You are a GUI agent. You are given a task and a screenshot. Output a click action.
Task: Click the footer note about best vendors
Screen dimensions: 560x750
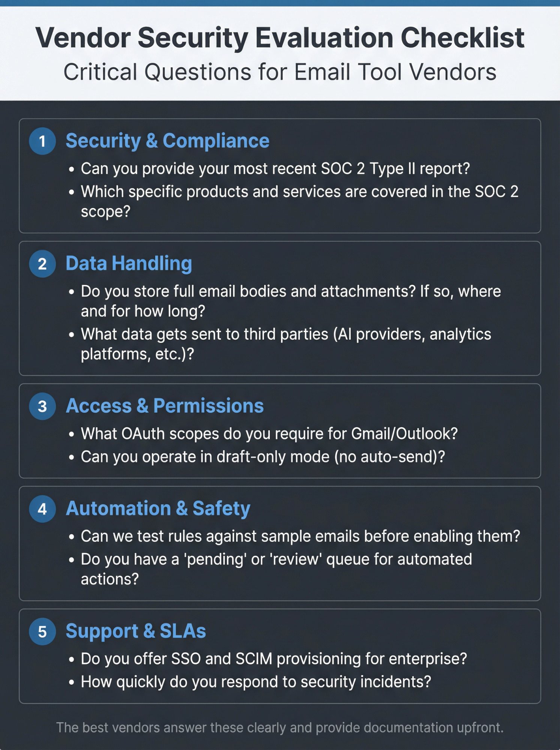click(x=280, y=727)
